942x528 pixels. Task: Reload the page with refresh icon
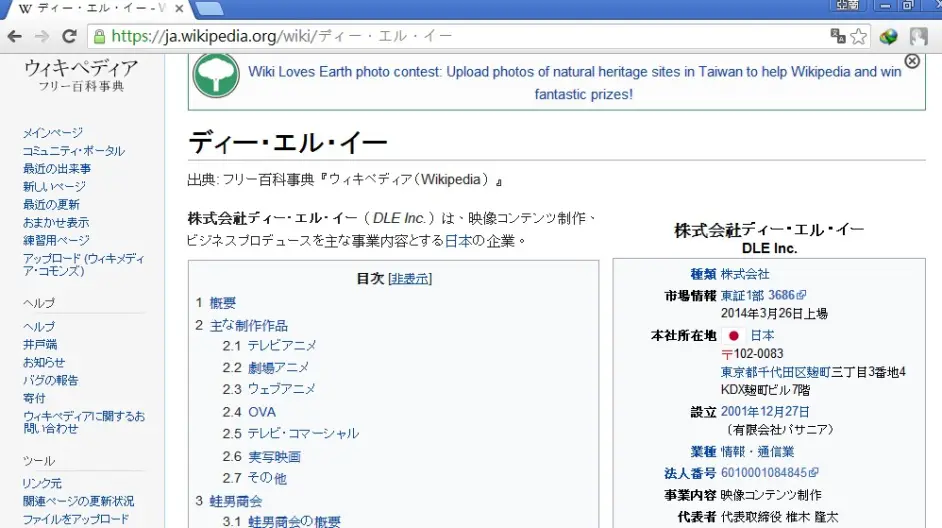[x=69, y=37]
